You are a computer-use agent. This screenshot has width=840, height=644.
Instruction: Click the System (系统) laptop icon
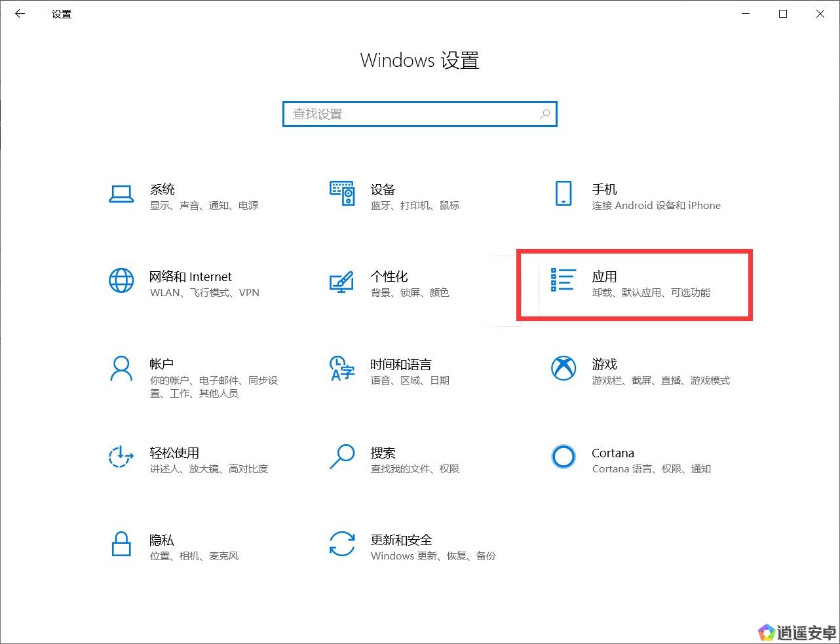tap(121, 194)
